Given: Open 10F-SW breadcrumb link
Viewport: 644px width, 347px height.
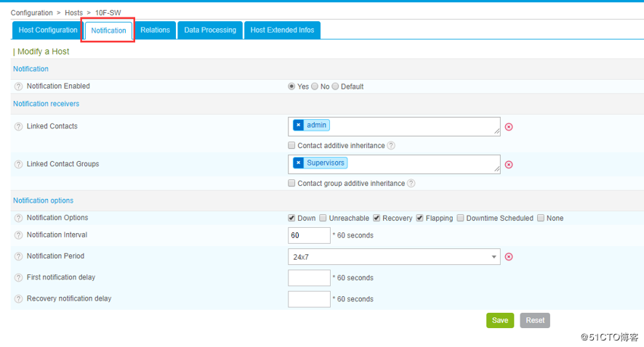Looking at the screenshot, I should coord(108,13).
